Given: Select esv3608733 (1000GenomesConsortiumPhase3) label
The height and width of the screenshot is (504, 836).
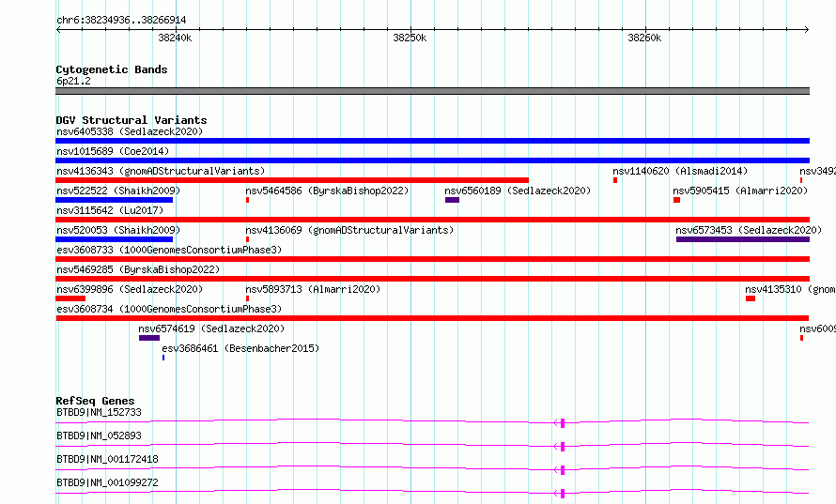Looking at the screenshot, I should click(x=169, y=250).
